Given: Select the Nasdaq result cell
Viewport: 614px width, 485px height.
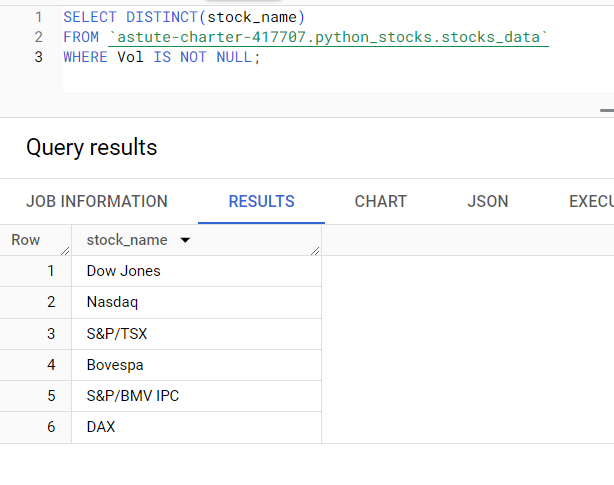Looking at the screenshot, I should 197,302.
